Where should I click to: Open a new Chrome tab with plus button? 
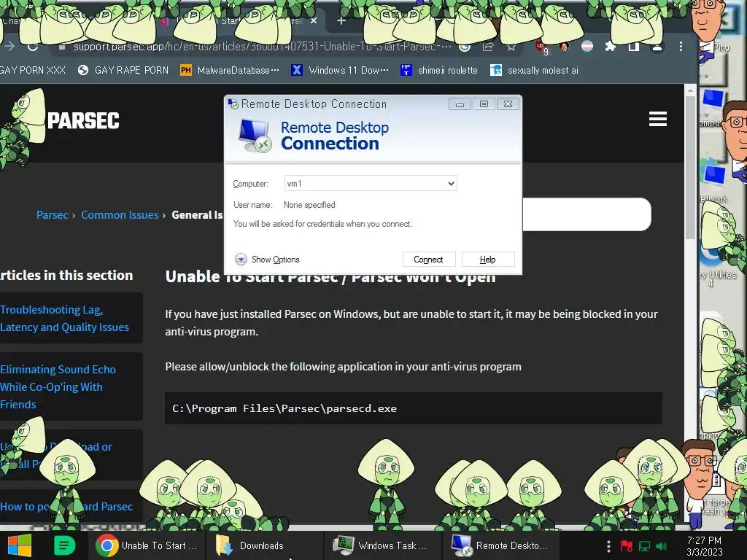click(341, 21)
